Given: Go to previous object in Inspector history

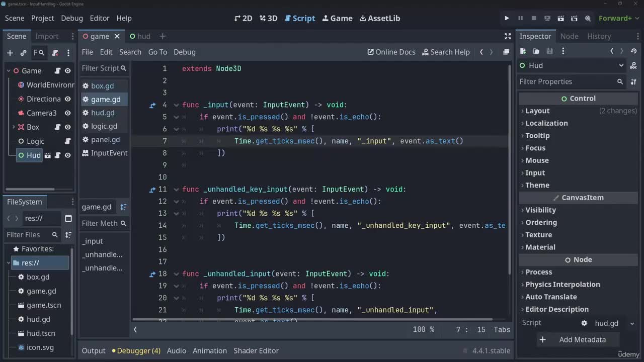Looking at the screenshot, I should point(612,51).
